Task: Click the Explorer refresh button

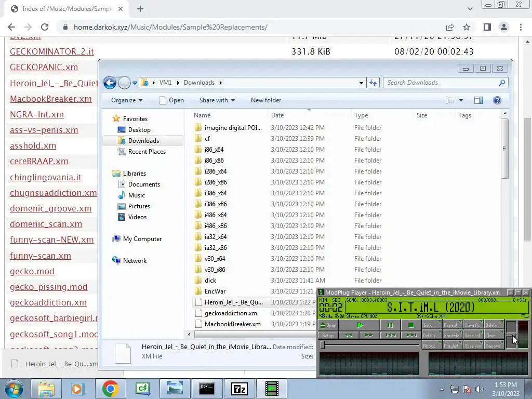Action: (x=373, y=83)
